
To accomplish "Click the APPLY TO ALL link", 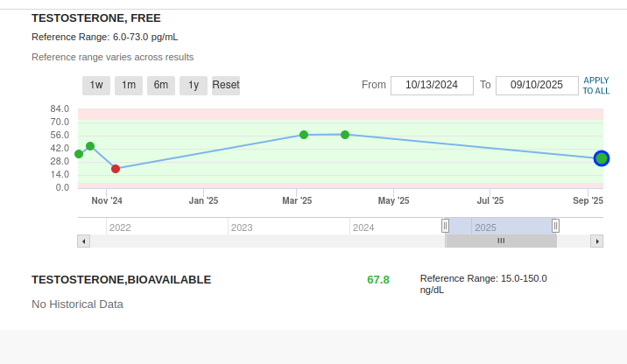I will 596,85.
